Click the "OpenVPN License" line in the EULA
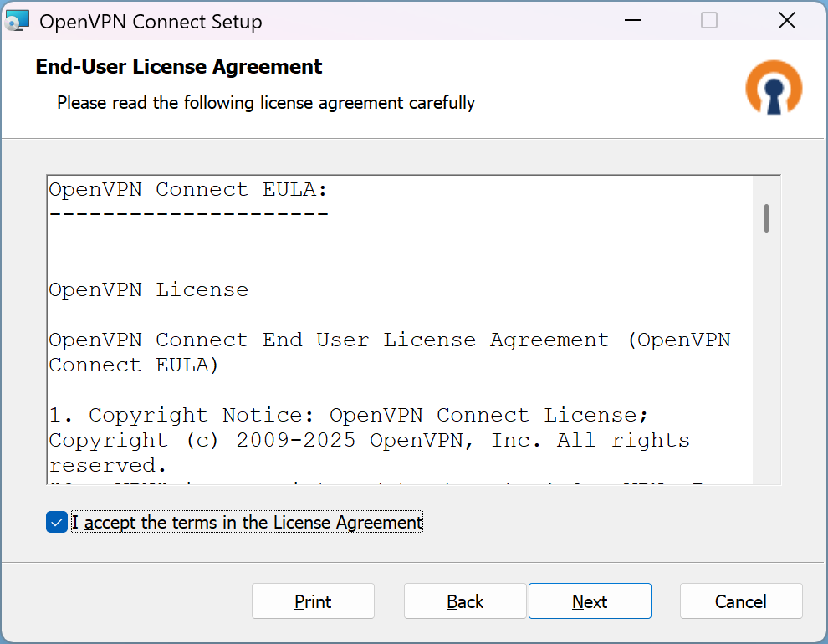 pos(149,290)
